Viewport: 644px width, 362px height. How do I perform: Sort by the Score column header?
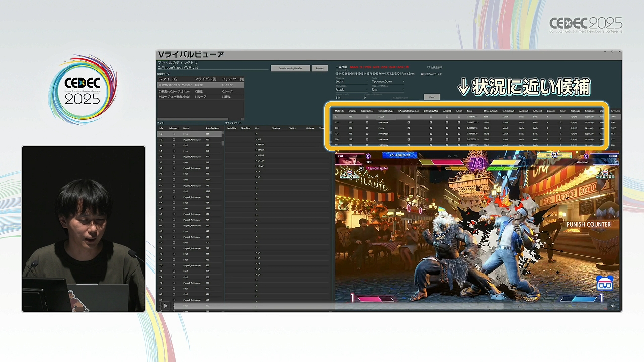[x=469, y=111]
